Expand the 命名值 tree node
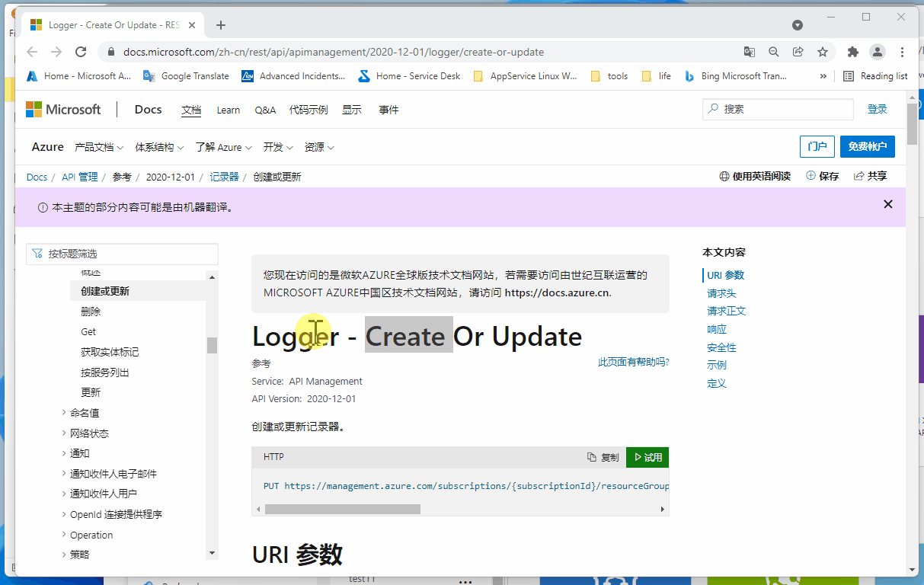This screenshot has height=585, width=924. coord(64,413)
